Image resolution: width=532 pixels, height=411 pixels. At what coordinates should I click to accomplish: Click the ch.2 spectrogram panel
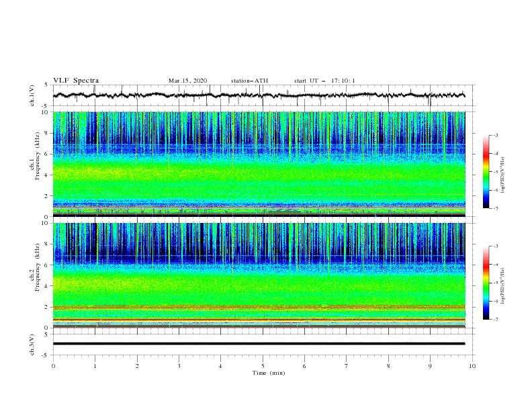pos(259,275)
